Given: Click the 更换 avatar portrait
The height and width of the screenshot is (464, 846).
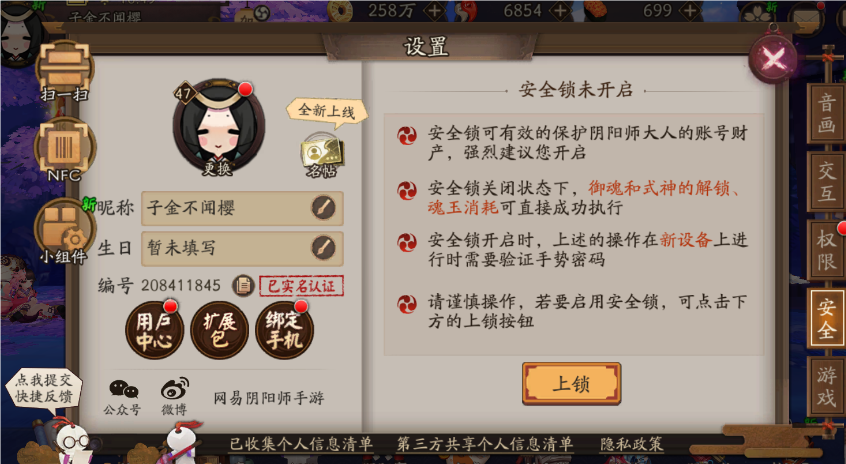Looking at the screenshot, I should pos(219,128).
